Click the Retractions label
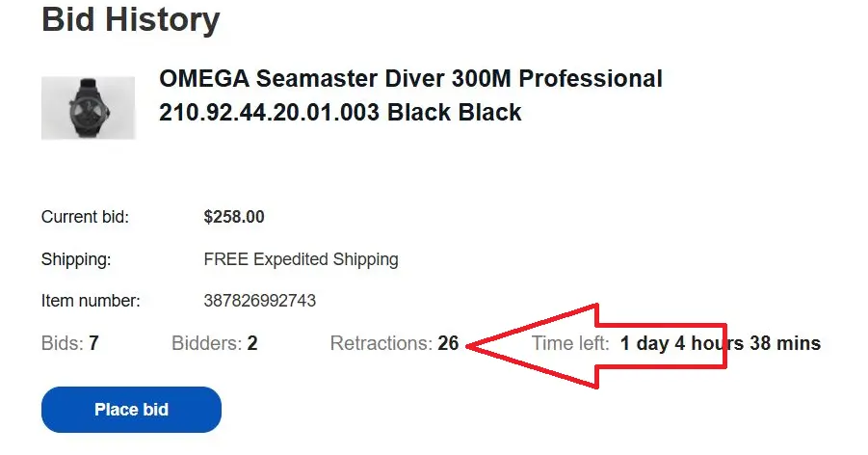 click(381, 343)
